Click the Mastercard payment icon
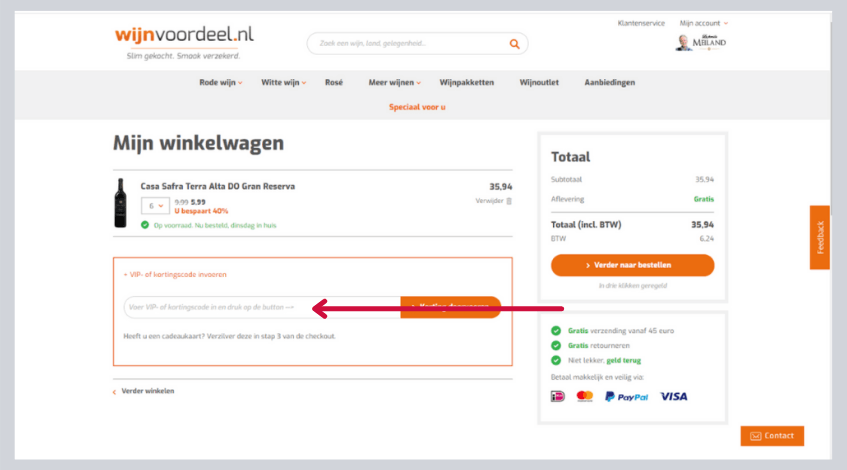Image resolution: width=847 pixels, height=470 pixels. [584, 397]
